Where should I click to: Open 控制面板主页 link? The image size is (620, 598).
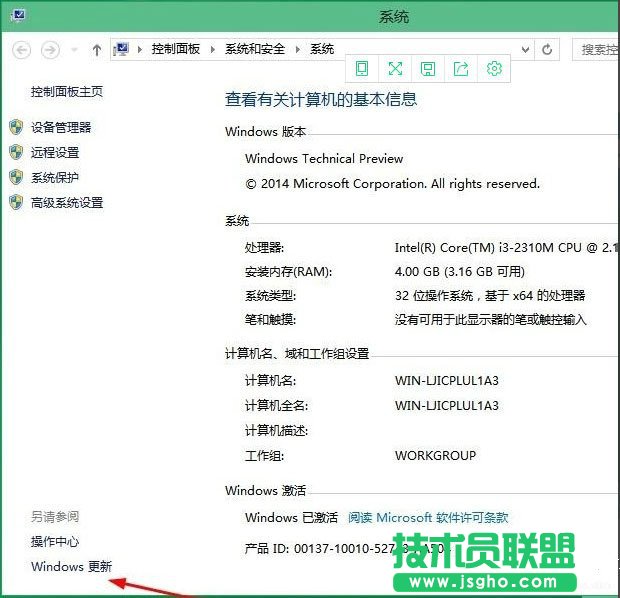(67, 92)
